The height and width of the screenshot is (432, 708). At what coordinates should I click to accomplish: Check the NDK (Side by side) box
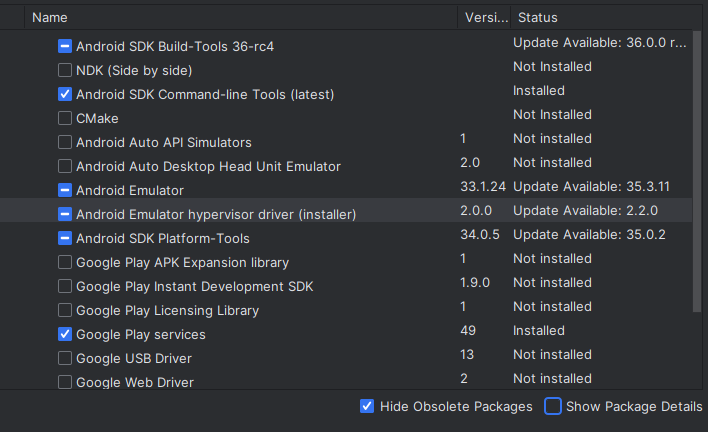65,70
